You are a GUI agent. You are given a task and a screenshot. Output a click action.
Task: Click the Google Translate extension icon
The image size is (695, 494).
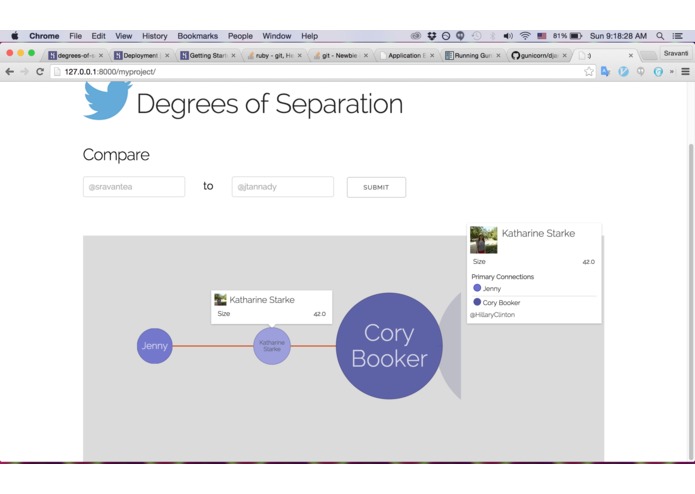click(605, 71)
